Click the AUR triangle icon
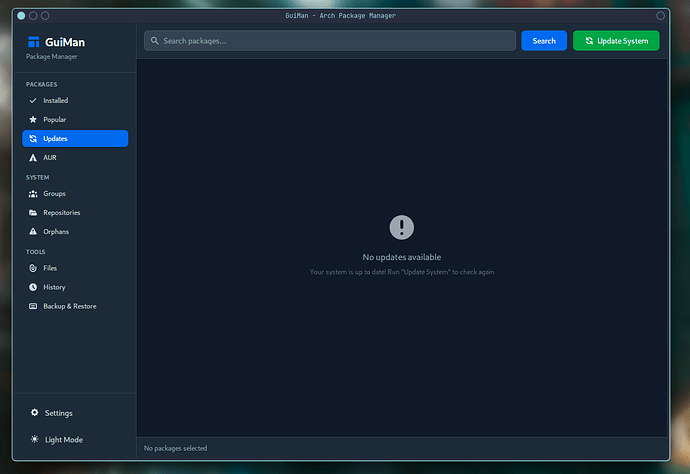 33,158
